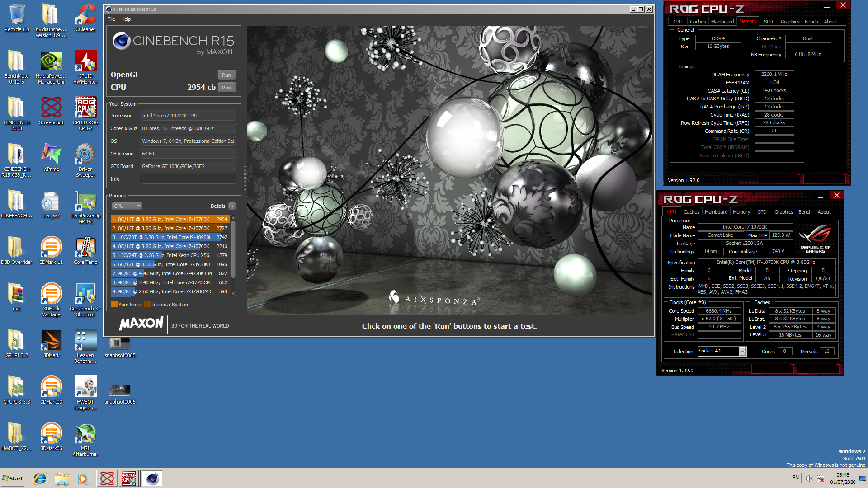Launch CPUID HWMonitor desktop icon
This screenshot has height=488, width=868.
[85, 67]
